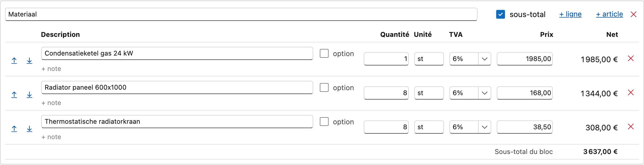Open TVA dropdown for Condensatieketel row
This screenshot has height=165, width=644.
pyautogui.click(x=470, y=59)
